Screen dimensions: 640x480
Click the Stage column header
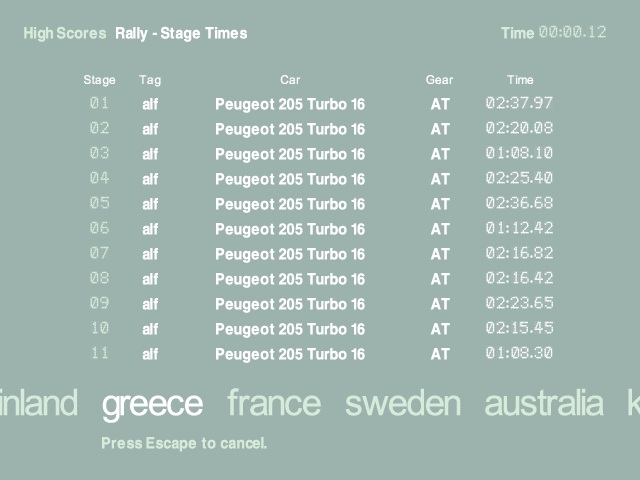click(99, 80)
